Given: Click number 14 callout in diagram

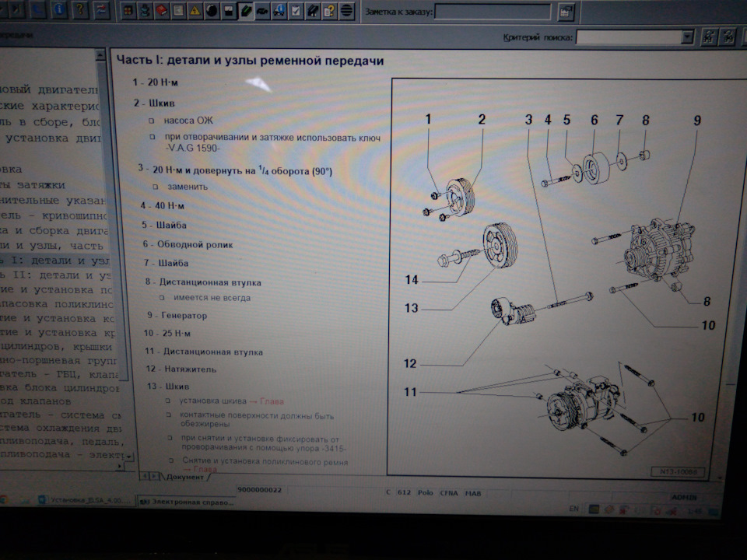Looking at the screenshot, I should (412, 280).
